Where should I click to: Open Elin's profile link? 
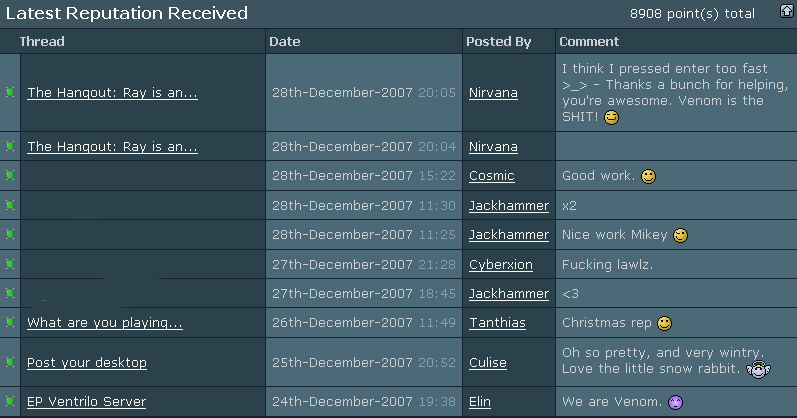click(480, 402)
